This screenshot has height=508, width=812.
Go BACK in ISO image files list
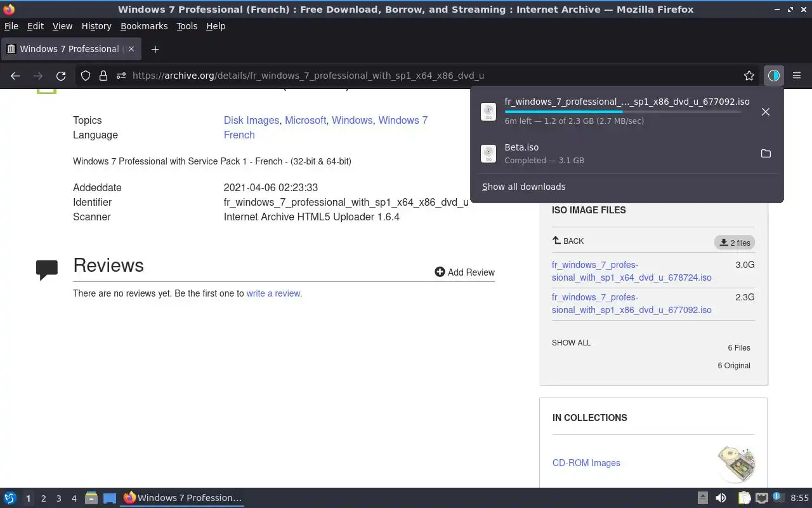click(568, 241)
